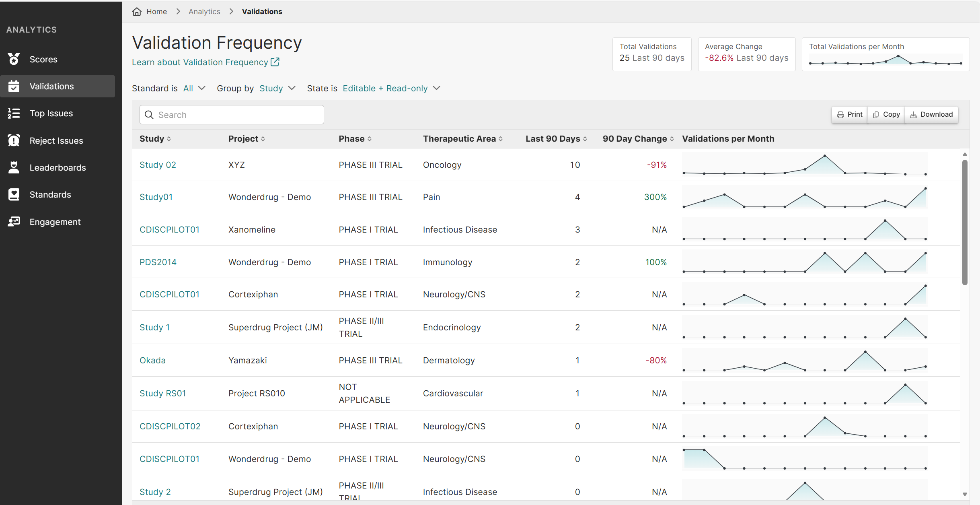Viewport: 980px width, 505px height.
Task: Switch to the Analytics breadcrumb page
Action: coord(204,11)
